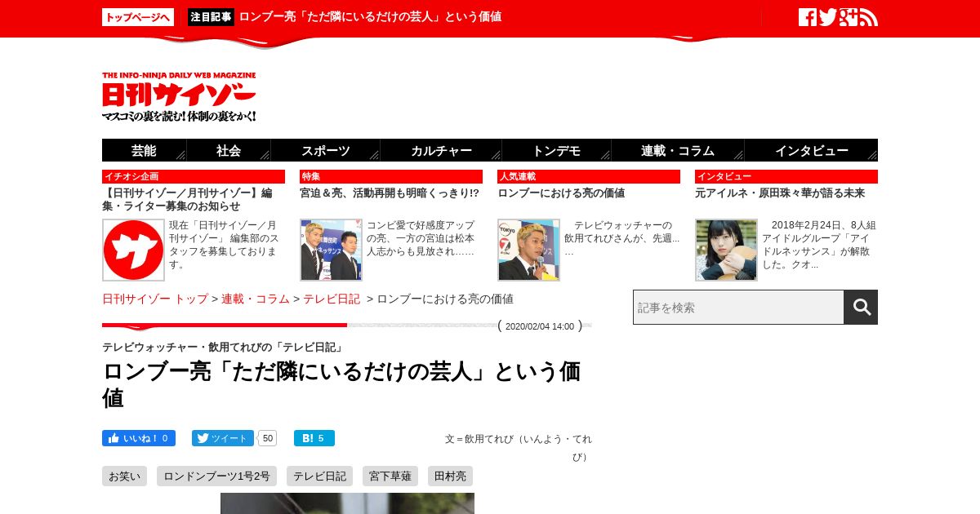Click the 特集 section label
980x514 pixels.
pyautogui.click(x=391, y=176)
